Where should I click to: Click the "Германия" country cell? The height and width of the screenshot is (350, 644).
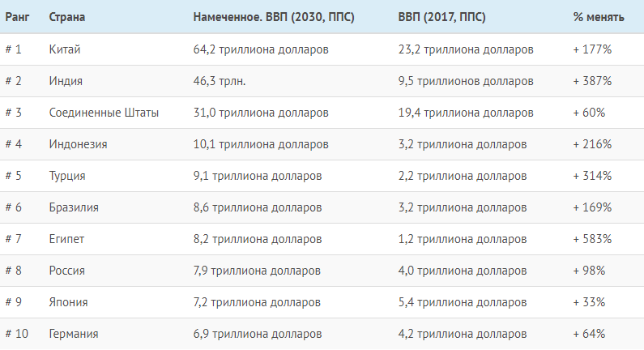click(74, 334)
